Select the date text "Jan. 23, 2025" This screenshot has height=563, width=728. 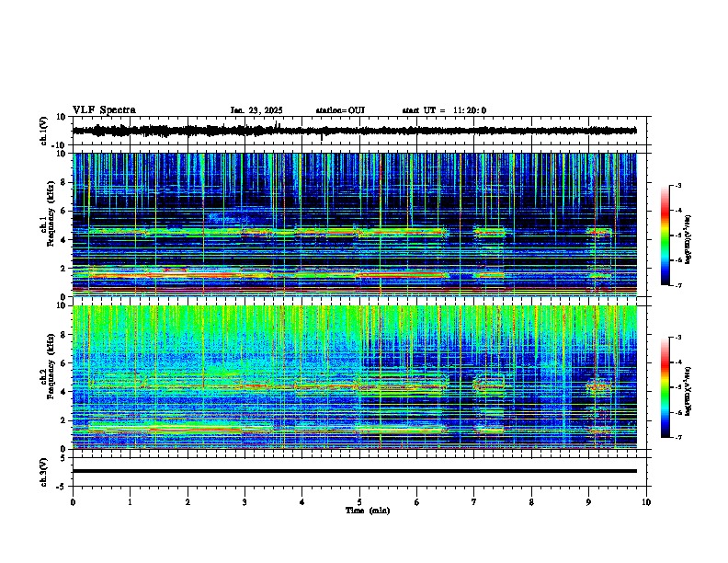[x=256, y=110]
